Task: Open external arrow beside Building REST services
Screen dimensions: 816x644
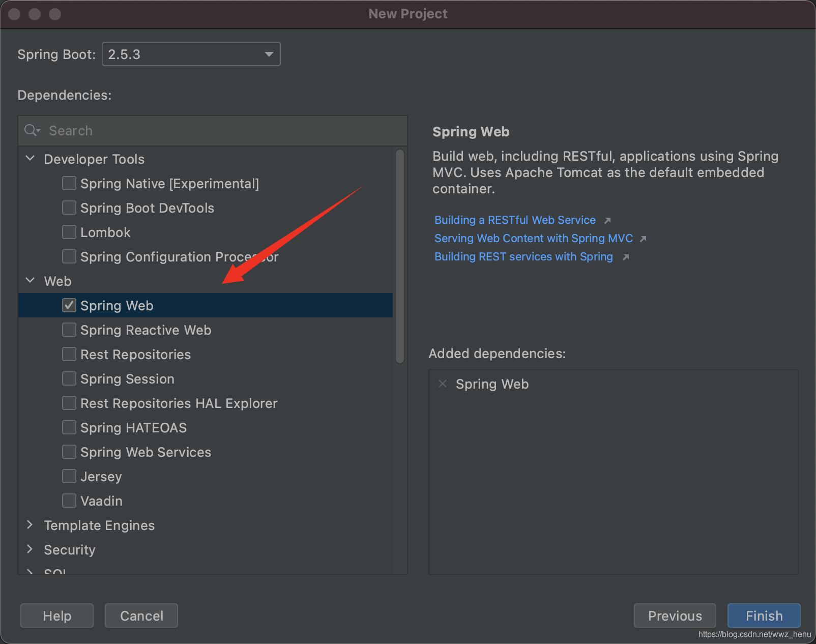Action: tap(626, 257)
